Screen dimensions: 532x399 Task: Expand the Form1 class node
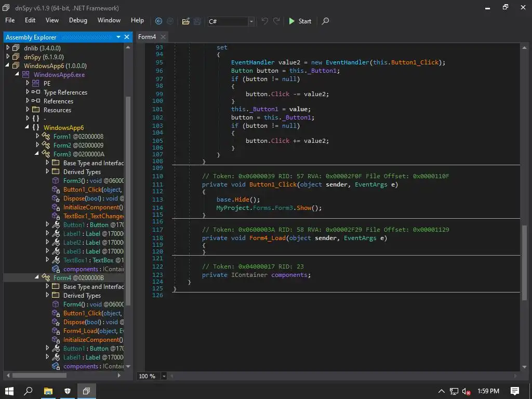coord(37,137)
